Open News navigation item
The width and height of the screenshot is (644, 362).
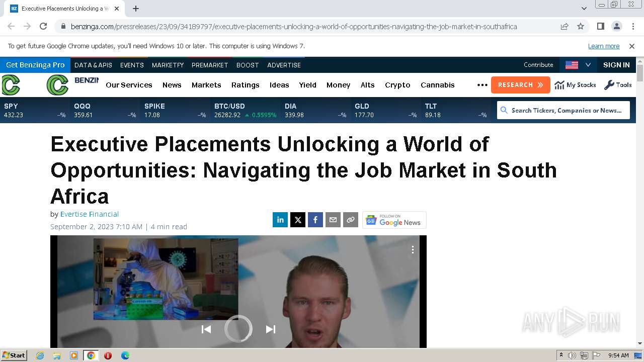pos(172,85)
